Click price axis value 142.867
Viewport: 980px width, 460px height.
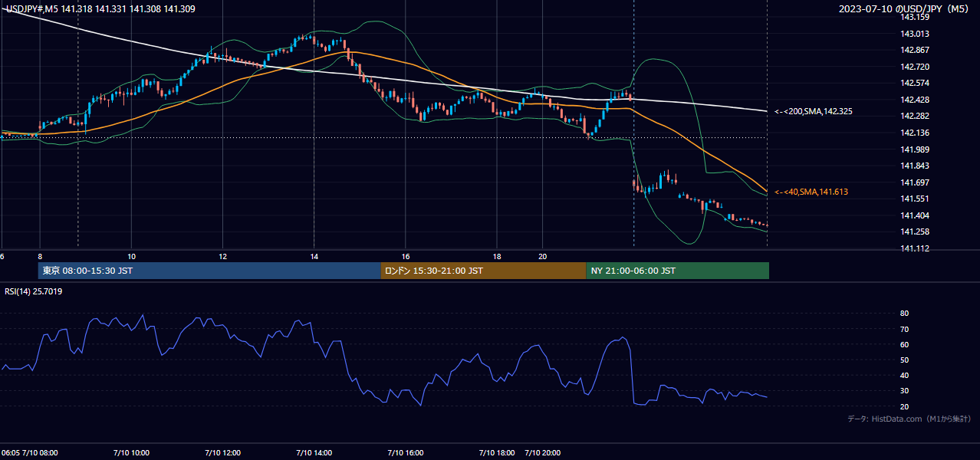pos(914,50)
